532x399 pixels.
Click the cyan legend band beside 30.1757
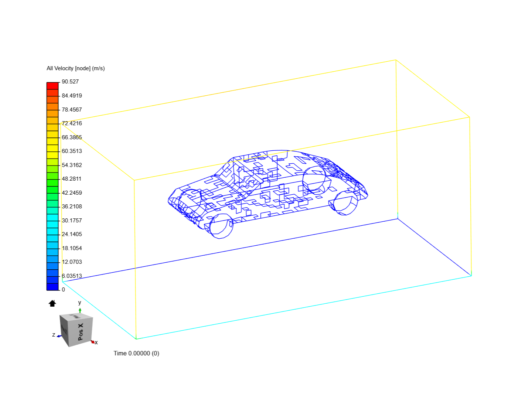(x=52, y=224)
